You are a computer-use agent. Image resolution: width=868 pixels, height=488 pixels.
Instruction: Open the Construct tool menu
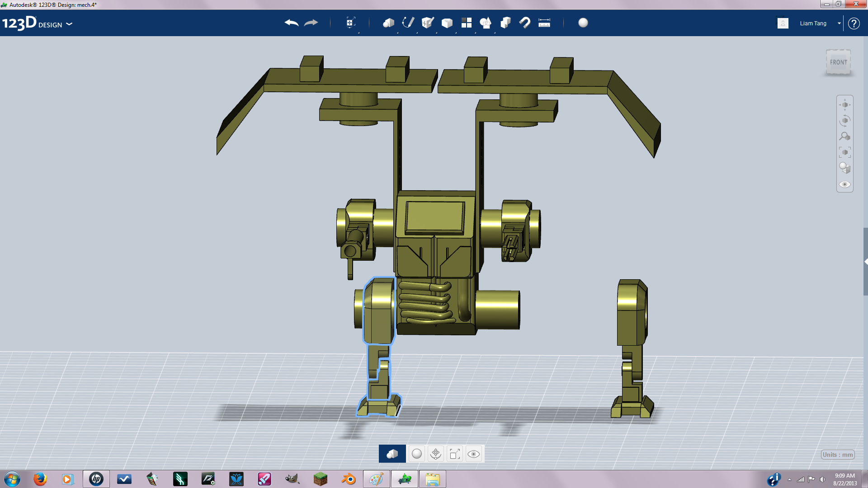coord(428,23)
